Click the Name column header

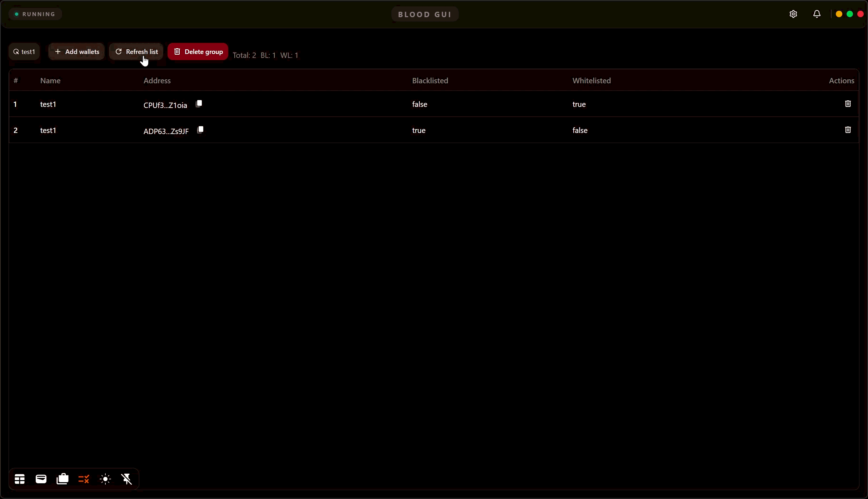point(50,81)
